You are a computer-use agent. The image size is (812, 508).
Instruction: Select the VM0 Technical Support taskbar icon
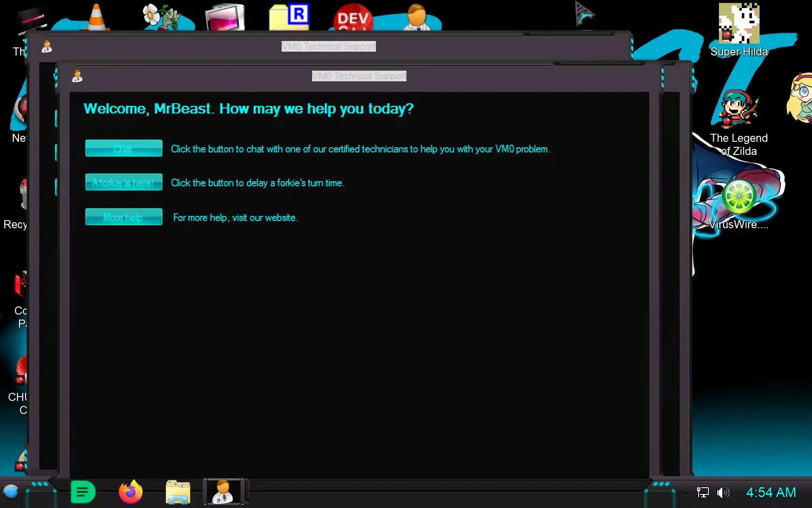pos(223,492)
